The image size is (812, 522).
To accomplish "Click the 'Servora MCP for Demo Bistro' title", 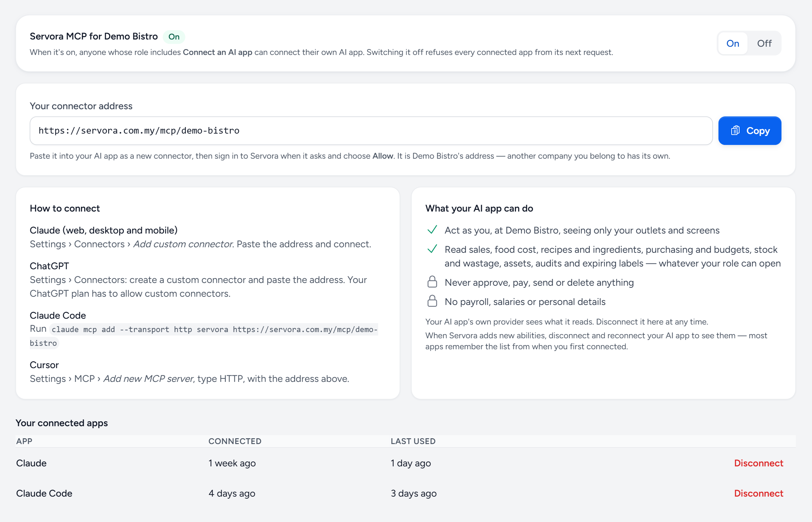I will tap(94, 36).
